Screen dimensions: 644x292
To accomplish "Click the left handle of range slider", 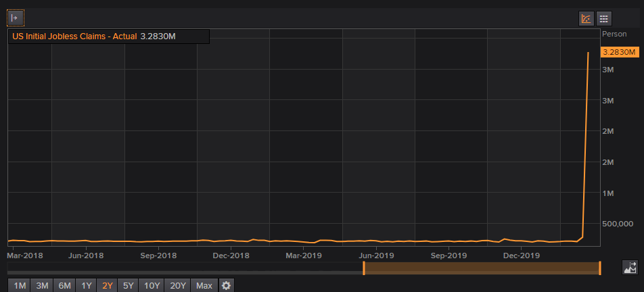I will pyautogui.click(x=363, y=268).
